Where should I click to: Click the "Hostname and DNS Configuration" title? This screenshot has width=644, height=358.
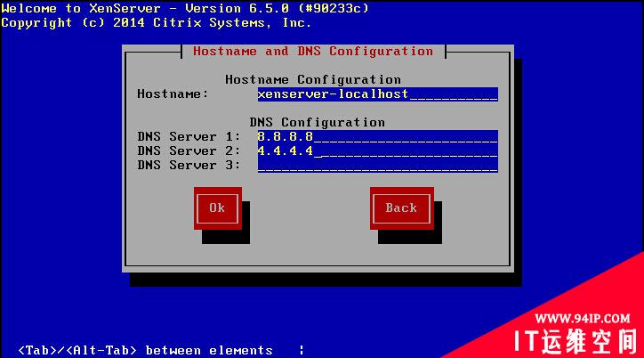pos(313,52)
